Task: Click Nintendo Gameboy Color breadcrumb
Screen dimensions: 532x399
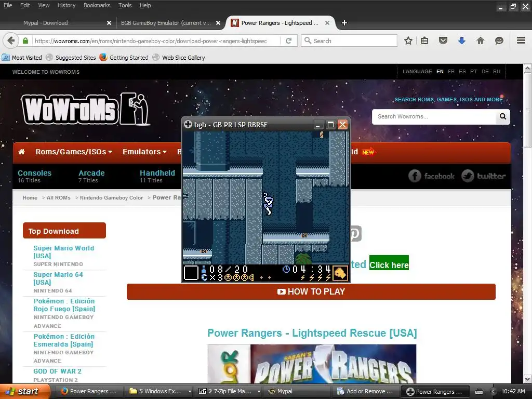Action: [111, 198]
